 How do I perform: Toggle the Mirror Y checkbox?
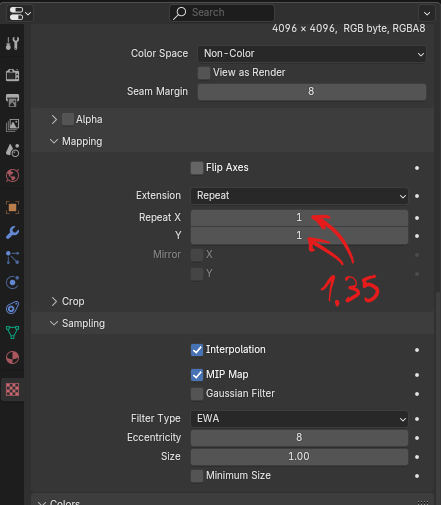[x=197, y=274]
